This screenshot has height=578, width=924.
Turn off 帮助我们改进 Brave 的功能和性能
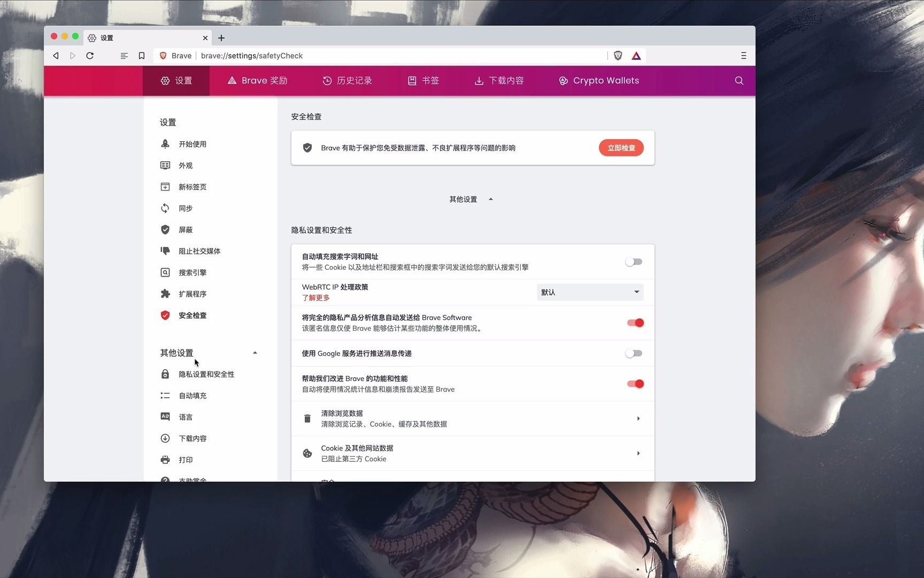[635, 384]
